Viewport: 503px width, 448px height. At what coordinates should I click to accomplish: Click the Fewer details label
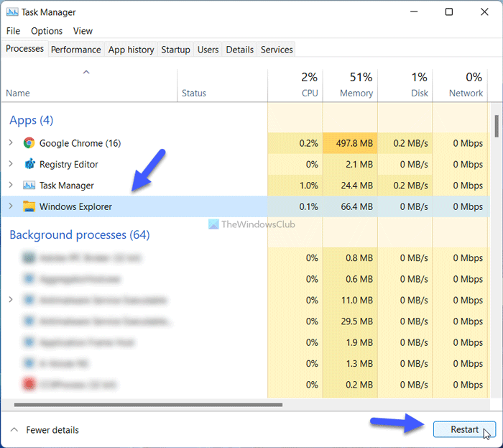[52, 430]
